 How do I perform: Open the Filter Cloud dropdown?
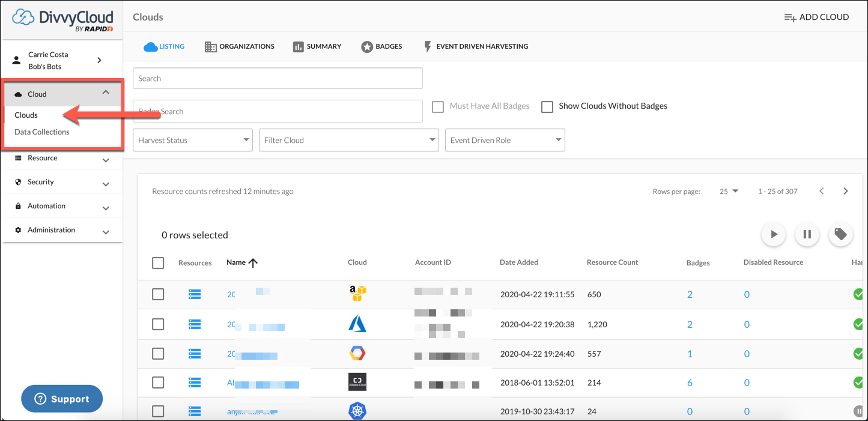349,140
